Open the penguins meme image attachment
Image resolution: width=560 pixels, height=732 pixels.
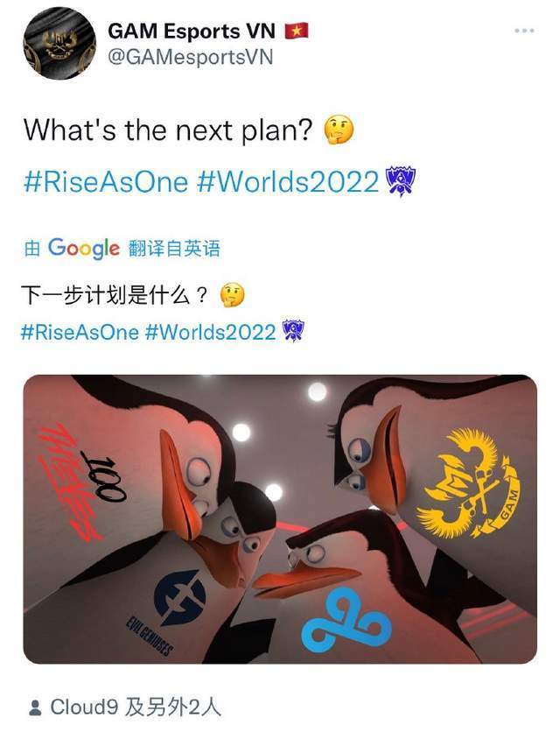click(x=280, y=518)
